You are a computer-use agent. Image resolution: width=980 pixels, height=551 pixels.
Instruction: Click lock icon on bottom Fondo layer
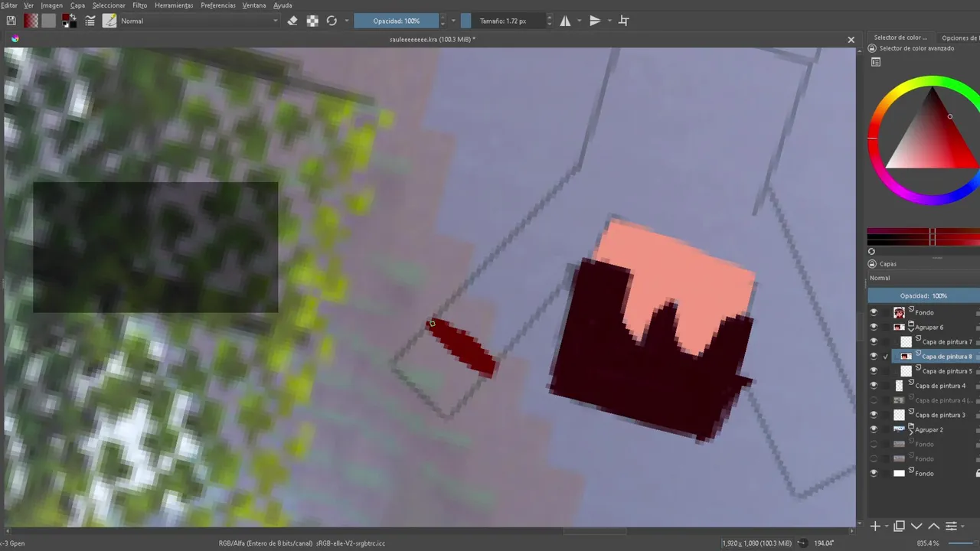977,473
